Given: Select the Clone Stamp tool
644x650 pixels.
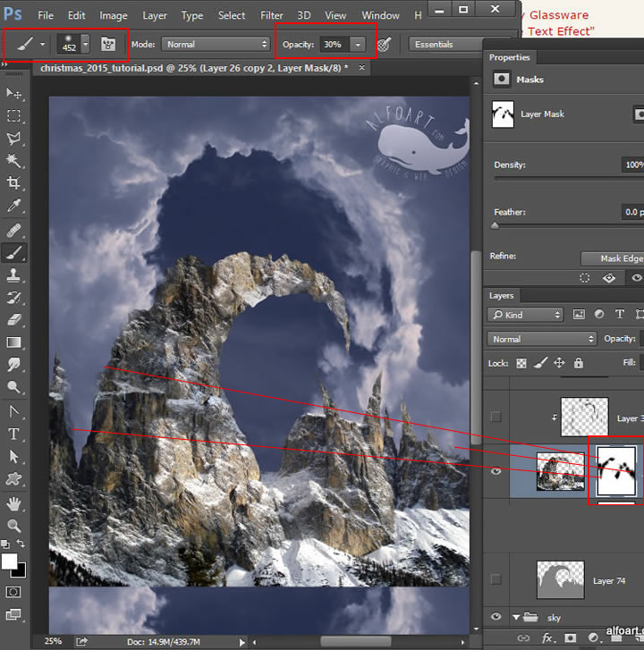Looking at the screenshot, I should pos(13,274).
